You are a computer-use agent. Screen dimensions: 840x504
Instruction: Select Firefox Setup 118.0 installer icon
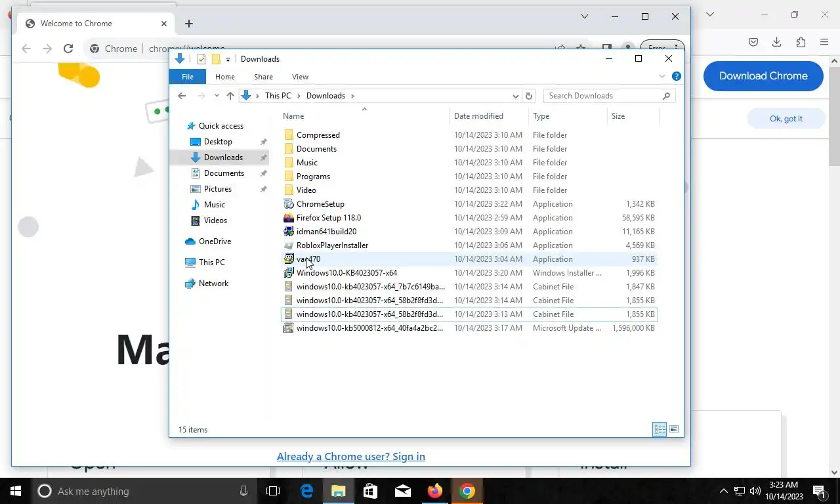pos(288,218)
